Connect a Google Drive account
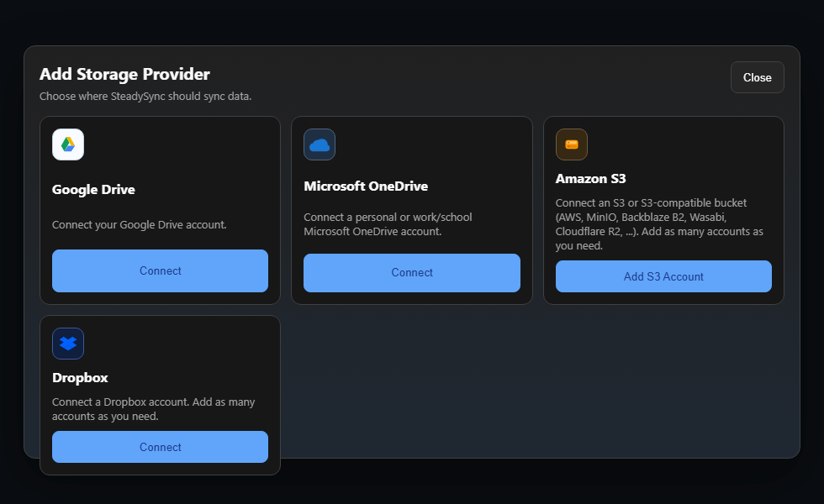The image size is (824, 504). (160, 270)
